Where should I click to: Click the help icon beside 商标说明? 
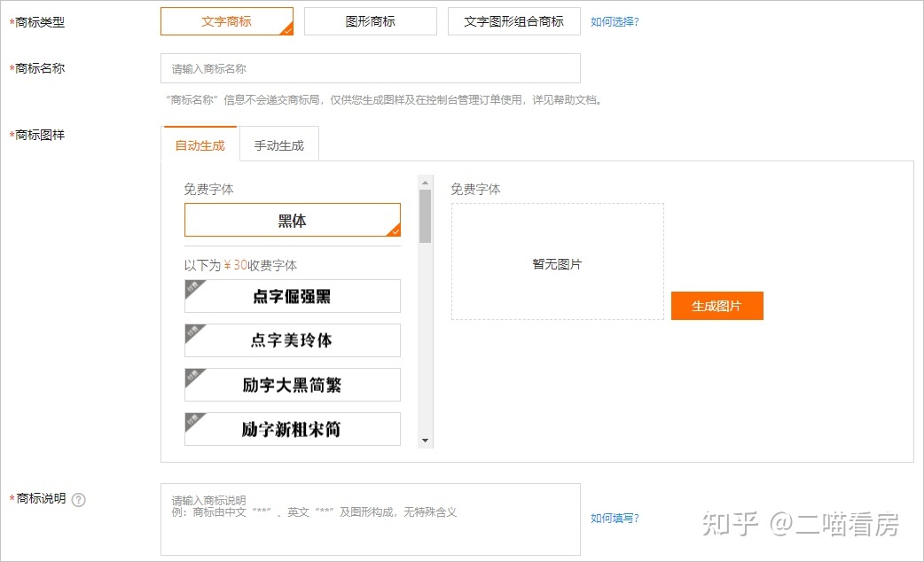(79, 499)
